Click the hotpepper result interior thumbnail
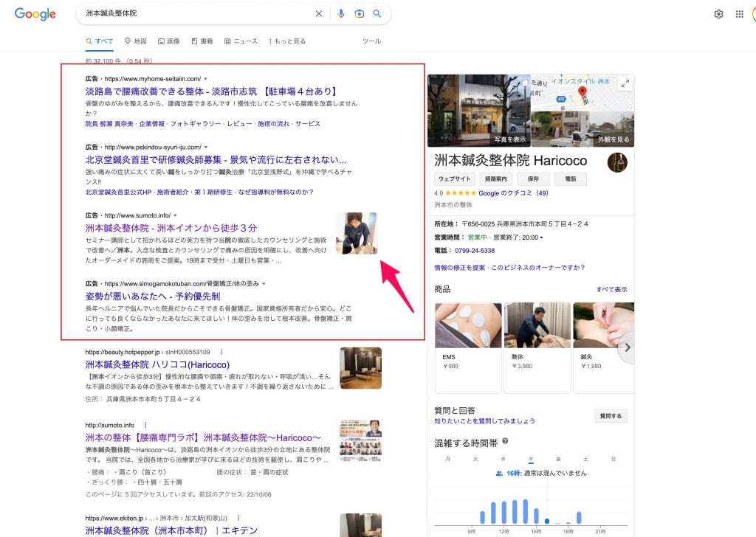 (360, 368)
